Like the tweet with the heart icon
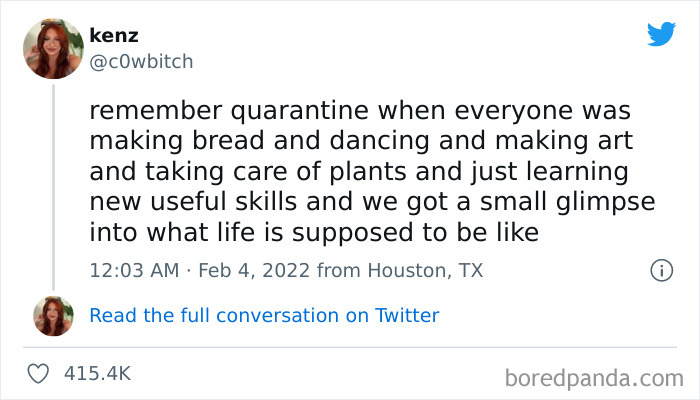The image size is (700, 400). 39,373
